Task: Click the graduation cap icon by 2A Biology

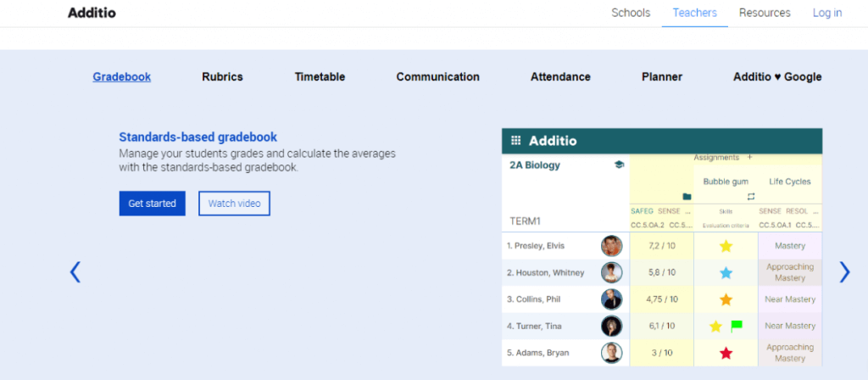Action: pos(619,165)
